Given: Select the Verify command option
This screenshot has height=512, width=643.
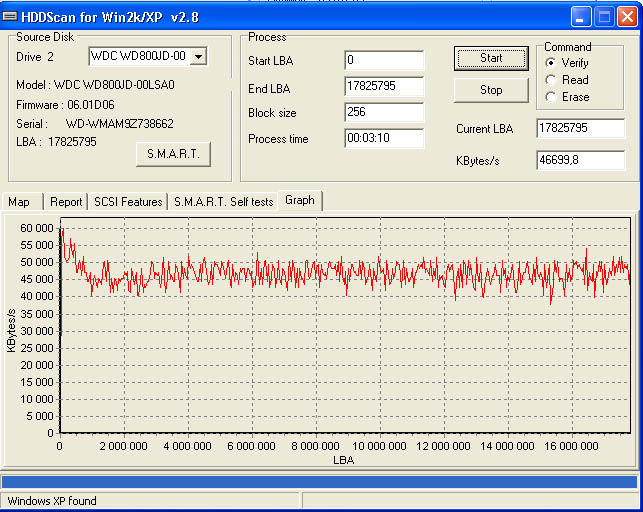Looking at the screenshot, I should point(551,63).
